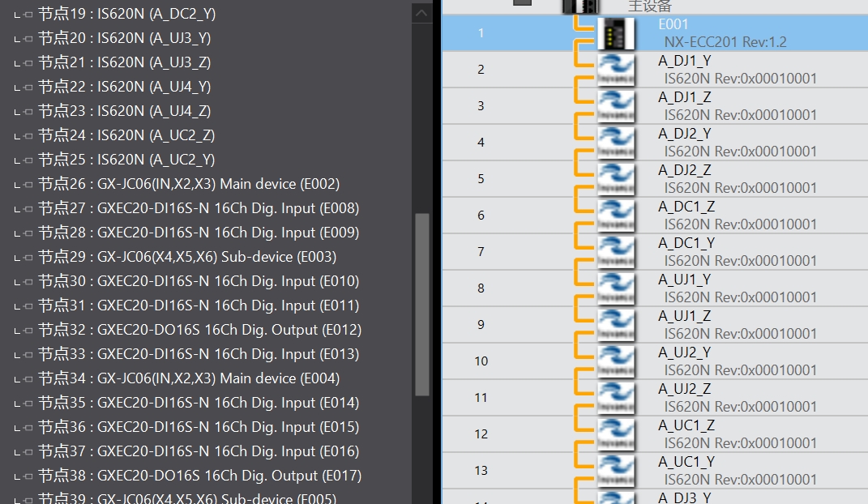The width and height of the screenshot is (868, 504).
Task: Click node icon beside 节点24 A_UC2_Z
Action: (x=28, y=137)
